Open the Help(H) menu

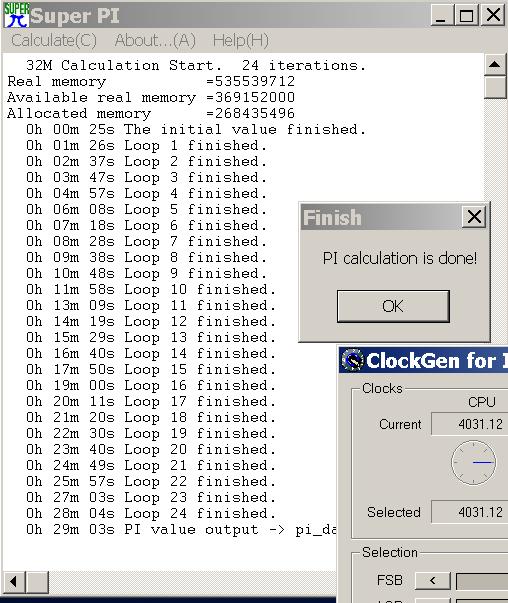(x=241, y=40)
